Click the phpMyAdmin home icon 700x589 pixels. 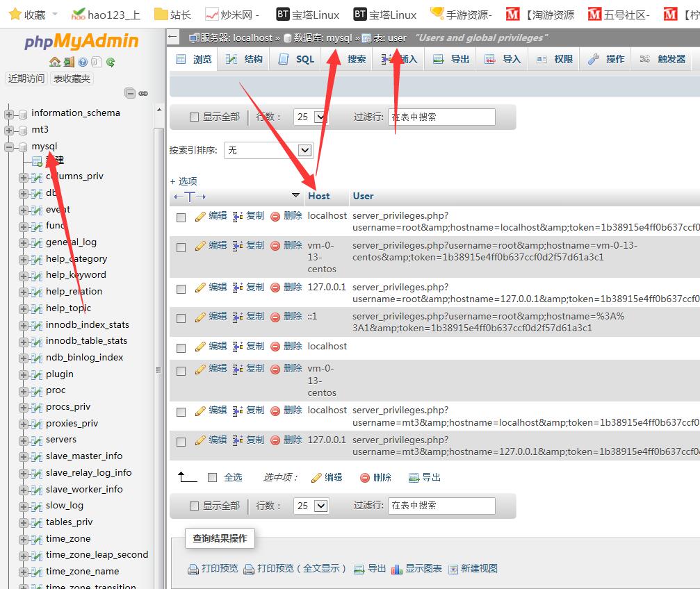click(54, 63)
